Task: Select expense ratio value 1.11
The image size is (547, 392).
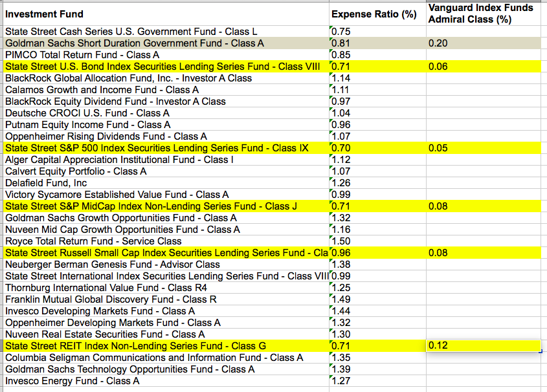Action: pyautogui.click(x=377, y=89)
